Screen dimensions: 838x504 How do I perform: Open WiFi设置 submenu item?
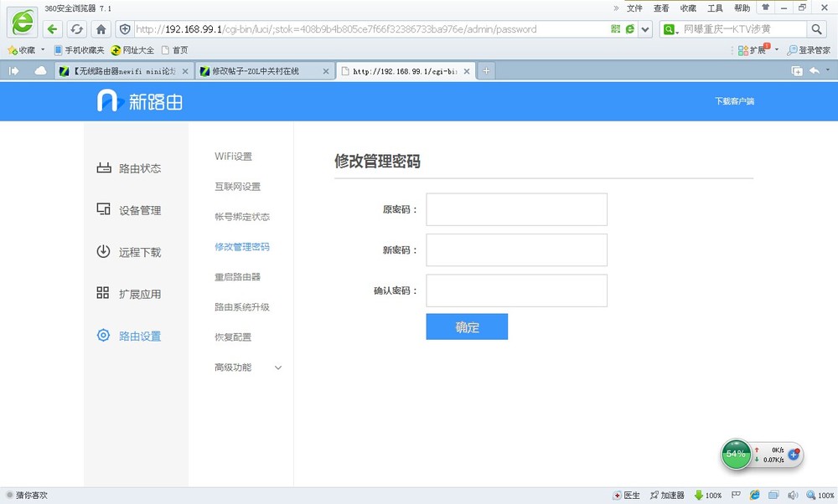point(233,157)
